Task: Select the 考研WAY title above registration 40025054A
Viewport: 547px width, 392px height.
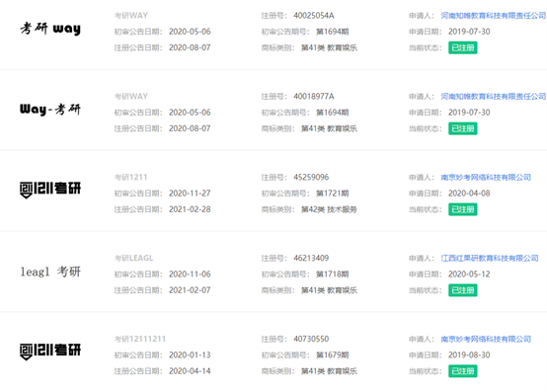Action: 131,16
